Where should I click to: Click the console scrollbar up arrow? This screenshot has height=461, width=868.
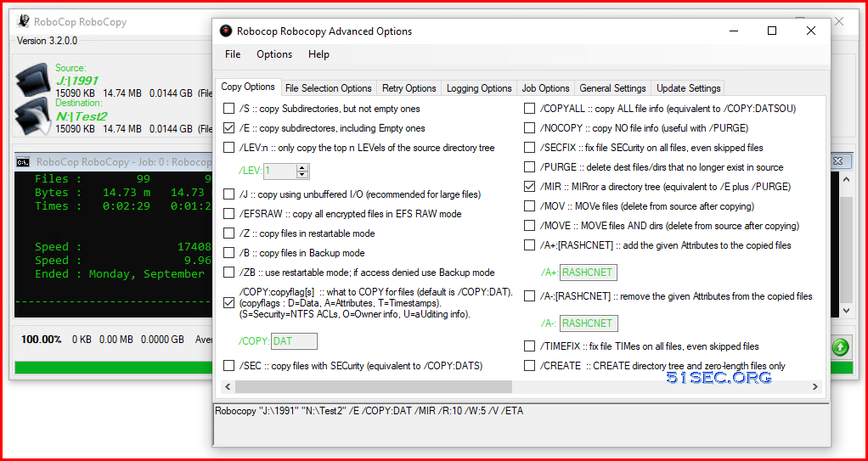[845, 179]
